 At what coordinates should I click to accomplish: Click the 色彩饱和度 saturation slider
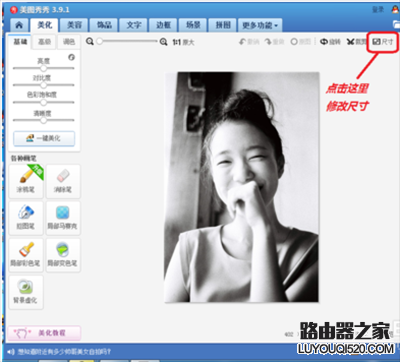[x=43, y=102]
